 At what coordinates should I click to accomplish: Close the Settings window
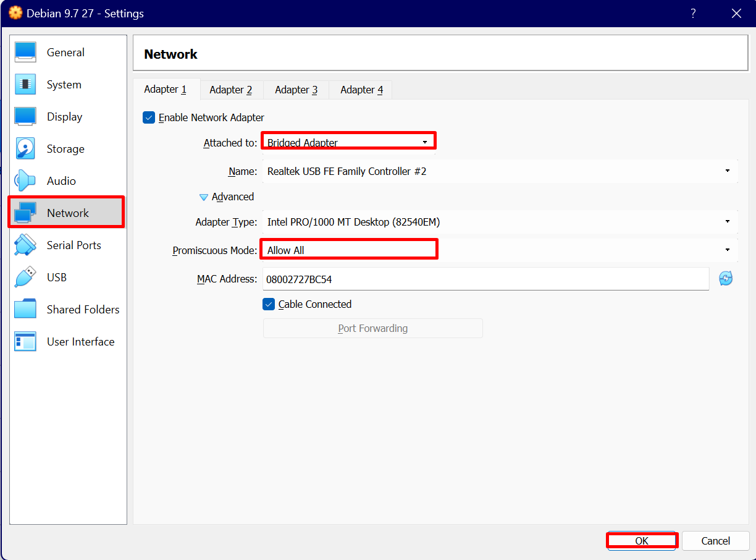click(736, 13)
